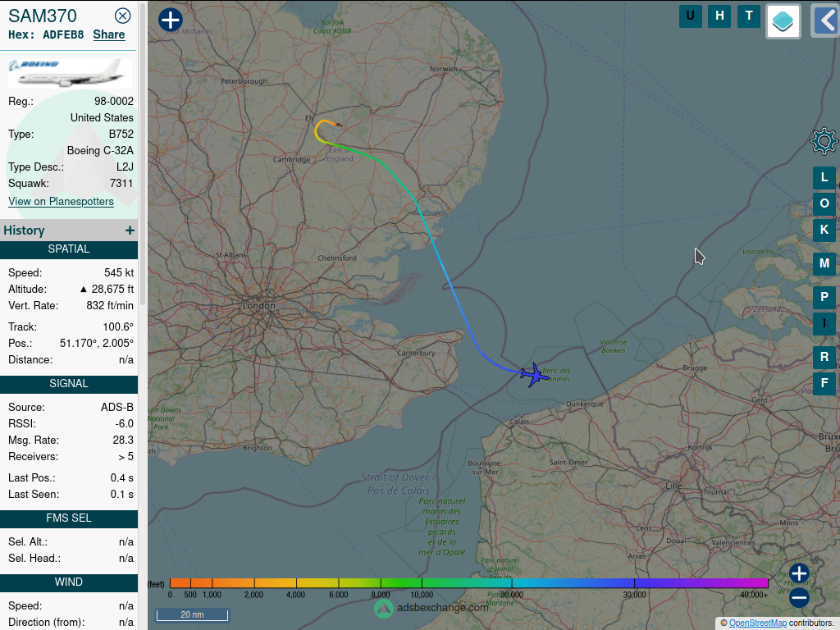
Task: Click the Boeing aircraft thumbnail photo
Action: [x=70, y=73]
